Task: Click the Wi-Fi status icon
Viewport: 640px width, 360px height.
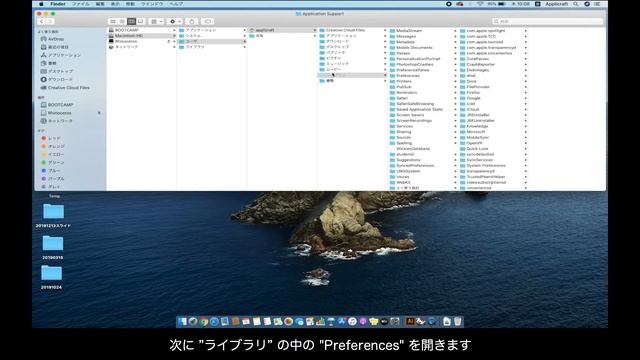Action: 480,4
